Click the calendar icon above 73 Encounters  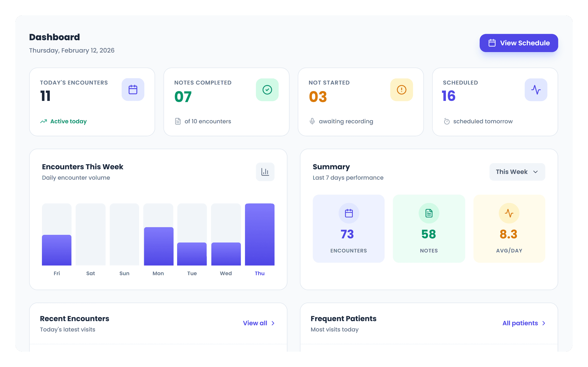tap(349, 213)
